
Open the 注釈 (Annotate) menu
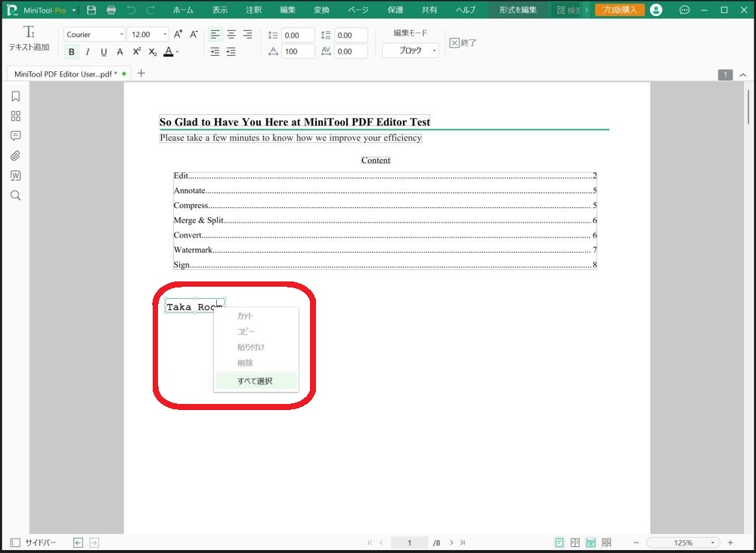coord(253,10)
